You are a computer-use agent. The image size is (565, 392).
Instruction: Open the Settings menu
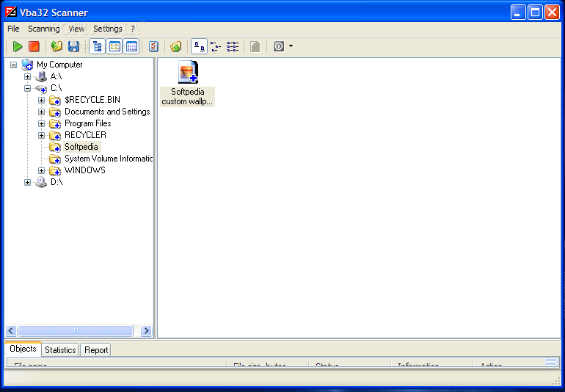click(108, 29)
